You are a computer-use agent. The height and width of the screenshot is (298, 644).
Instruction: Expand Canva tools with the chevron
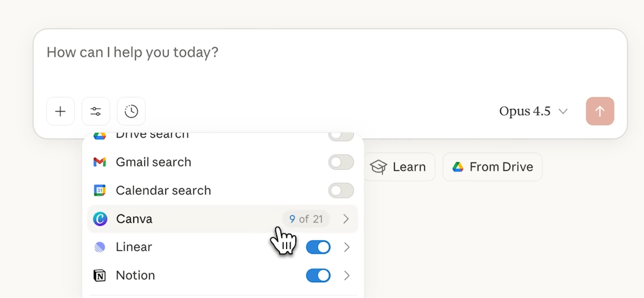coord(346,219)
